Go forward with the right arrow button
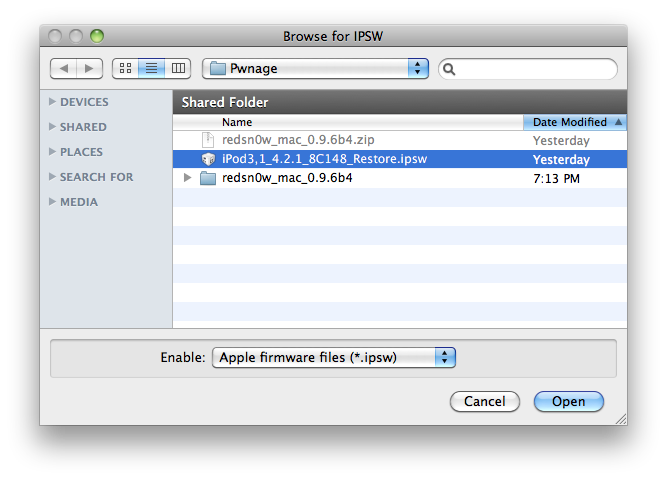 pos(89,69)
